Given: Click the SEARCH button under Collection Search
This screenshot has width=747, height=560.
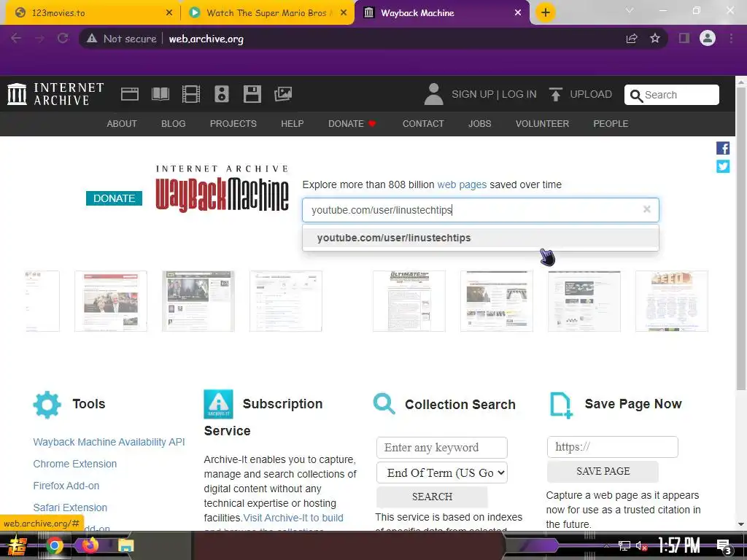Looking at the screenshot, I should pos(432,497).
